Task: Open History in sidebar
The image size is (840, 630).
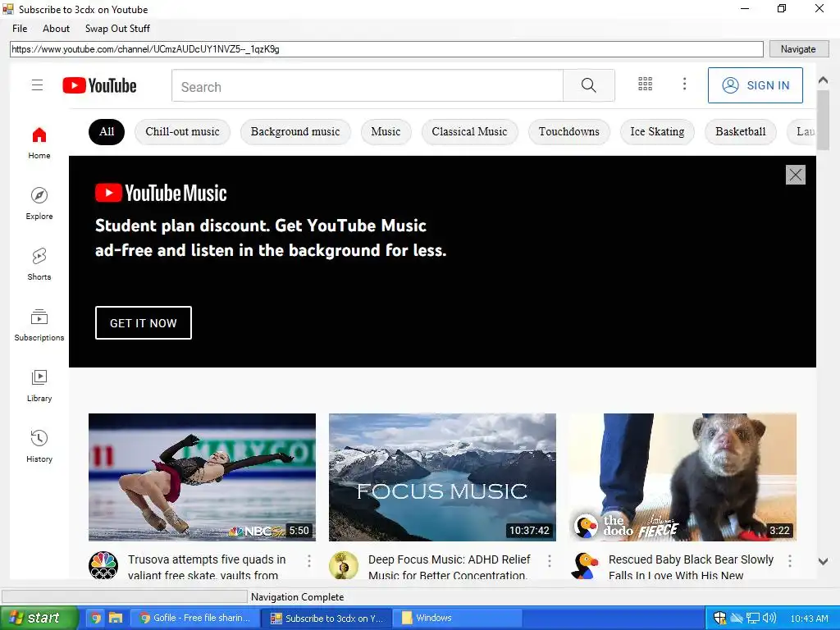Action: pyautogui.click(x=39, y=446)
